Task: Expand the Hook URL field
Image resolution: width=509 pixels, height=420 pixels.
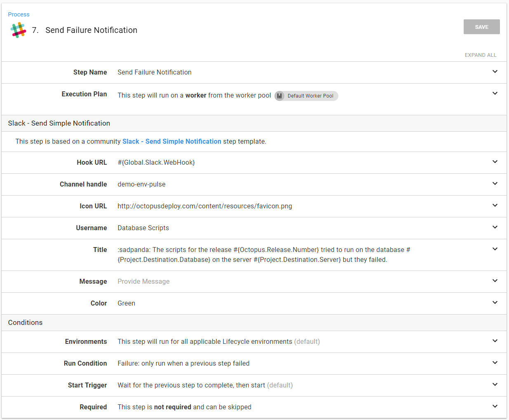Action: (x=495, y=162)
